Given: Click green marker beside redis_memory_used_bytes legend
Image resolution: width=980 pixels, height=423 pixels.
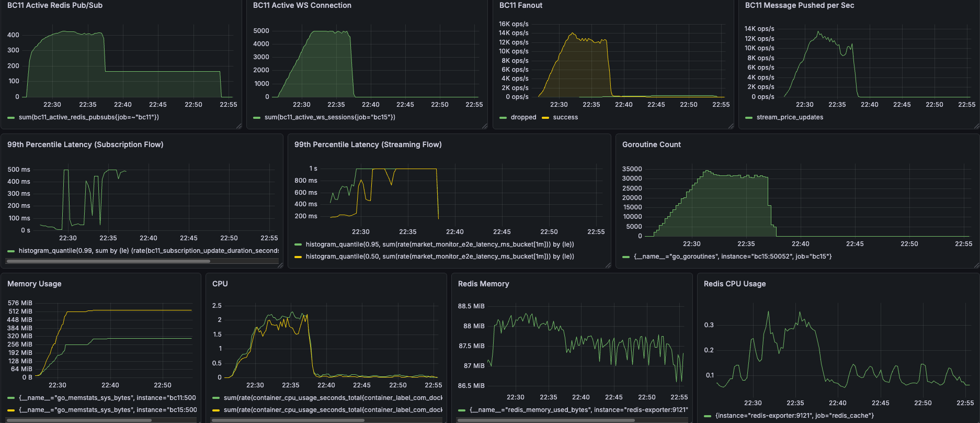Looking at the screenshot, I should pos(462,410).
